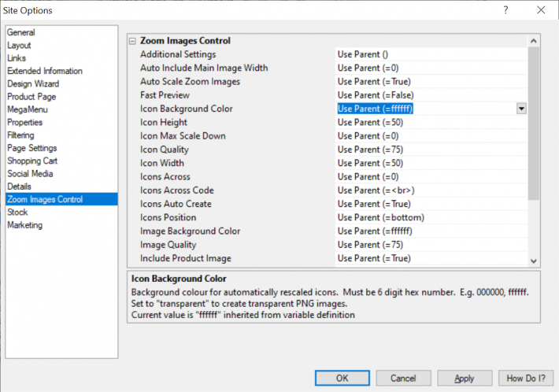Click the help question mark in title bar

(504, 10)
